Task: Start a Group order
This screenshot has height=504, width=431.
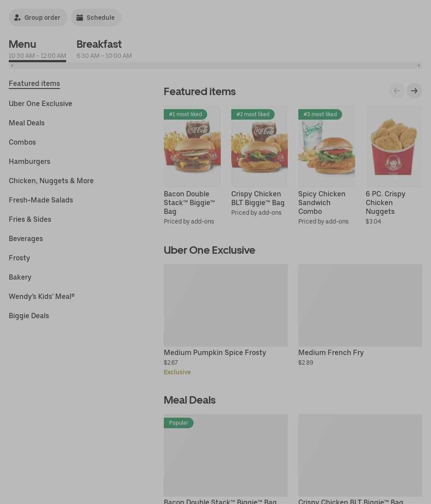Action: pyautogui.click(x=38, y=18)
